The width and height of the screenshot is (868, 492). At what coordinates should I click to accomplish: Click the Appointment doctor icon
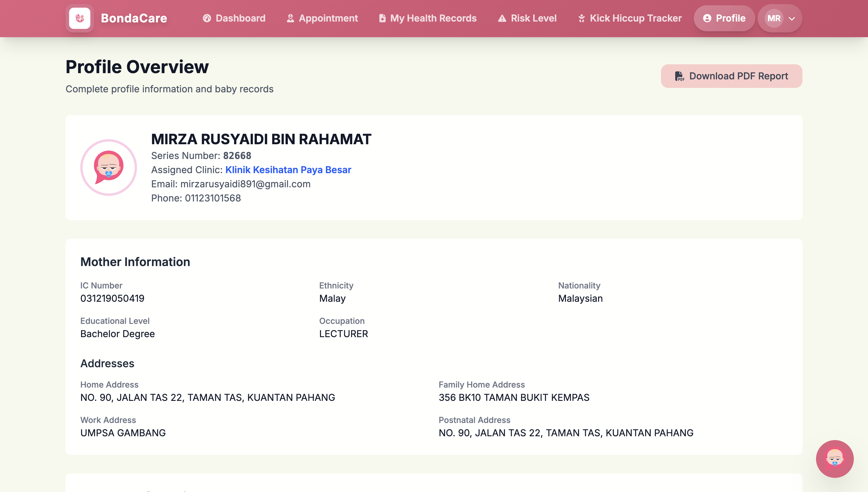(290, 18)
